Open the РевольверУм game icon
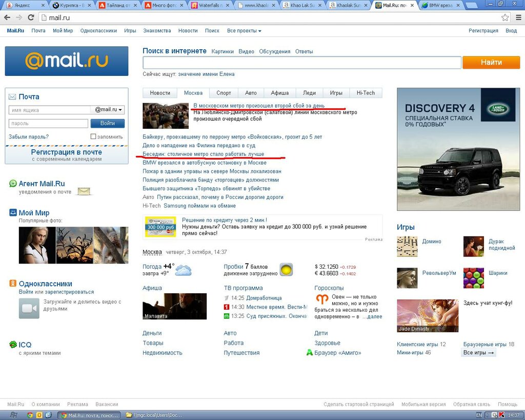 pyautogui.click(x=407, y=278)
